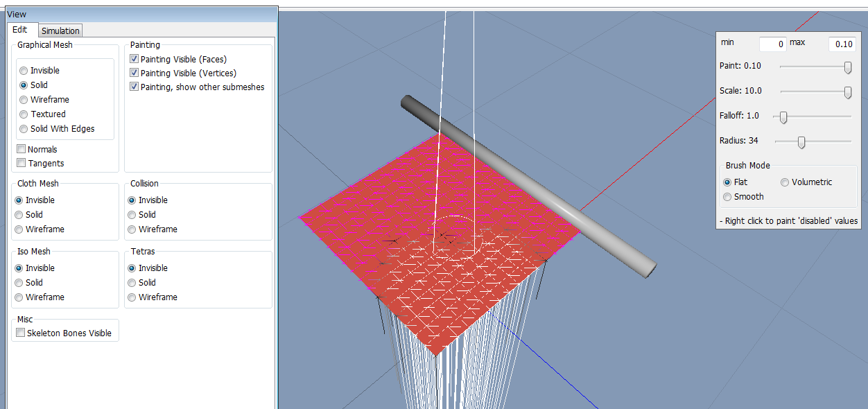Toggle the Tangents checkbox
This screenshot has height=409, width=868.
pyautogui.click(x=22, y=164)
